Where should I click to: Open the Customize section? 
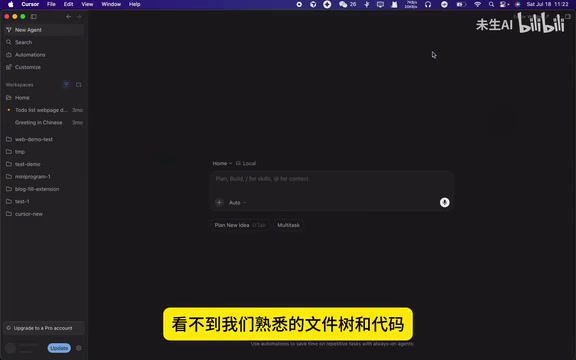point(43,67)
